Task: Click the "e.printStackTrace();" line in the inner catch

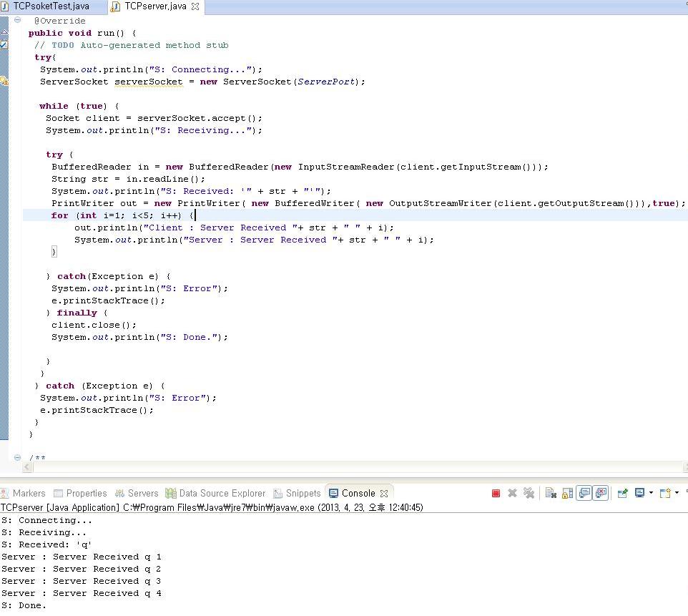Action: pos(108,300)
